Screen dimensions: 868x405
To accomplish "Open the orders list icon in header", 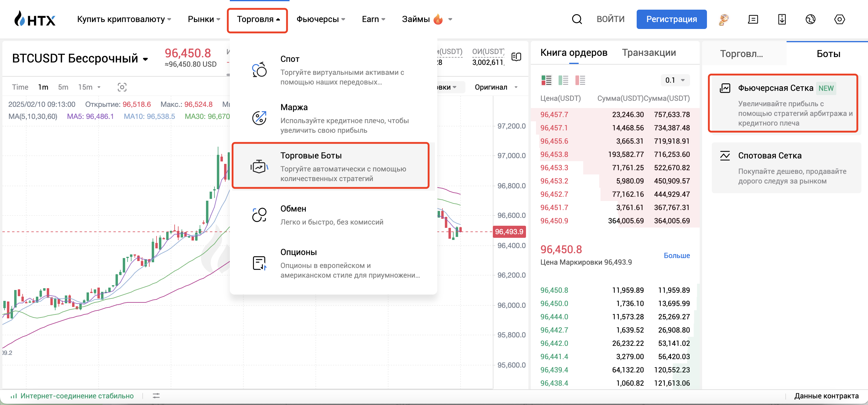I will (753, 19).
